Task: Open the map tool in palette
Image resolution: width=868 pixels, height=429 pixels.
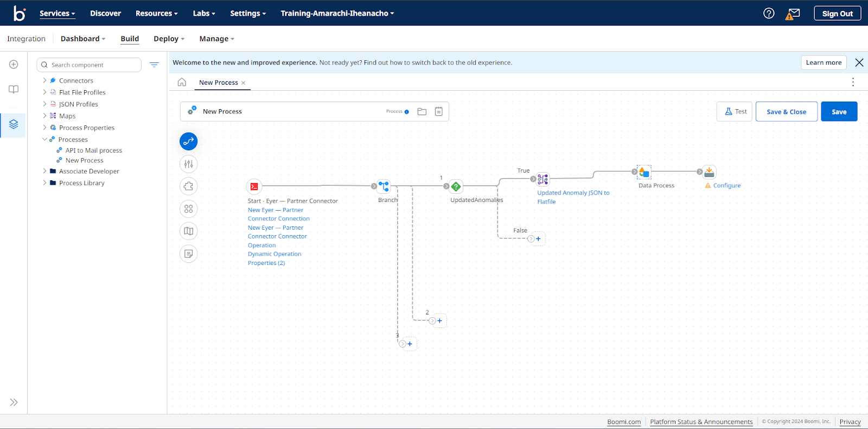Action: (x=188, y=231)
